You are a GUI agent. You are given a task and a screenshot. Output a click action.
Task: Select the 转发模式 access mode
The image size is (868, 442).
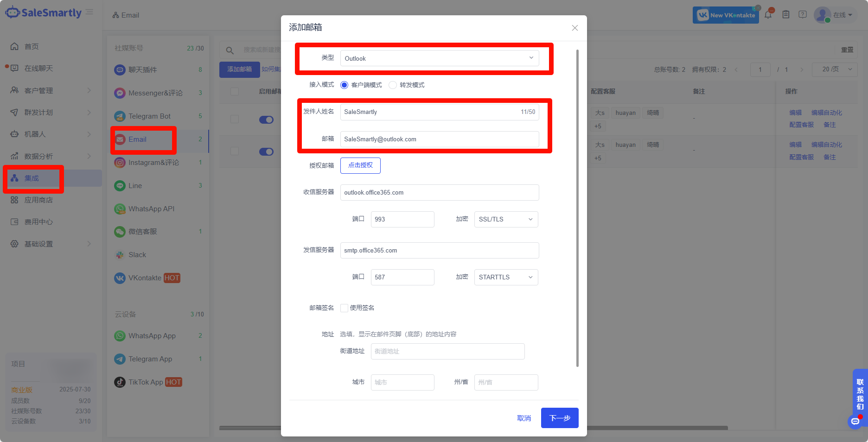pos(393,85)
